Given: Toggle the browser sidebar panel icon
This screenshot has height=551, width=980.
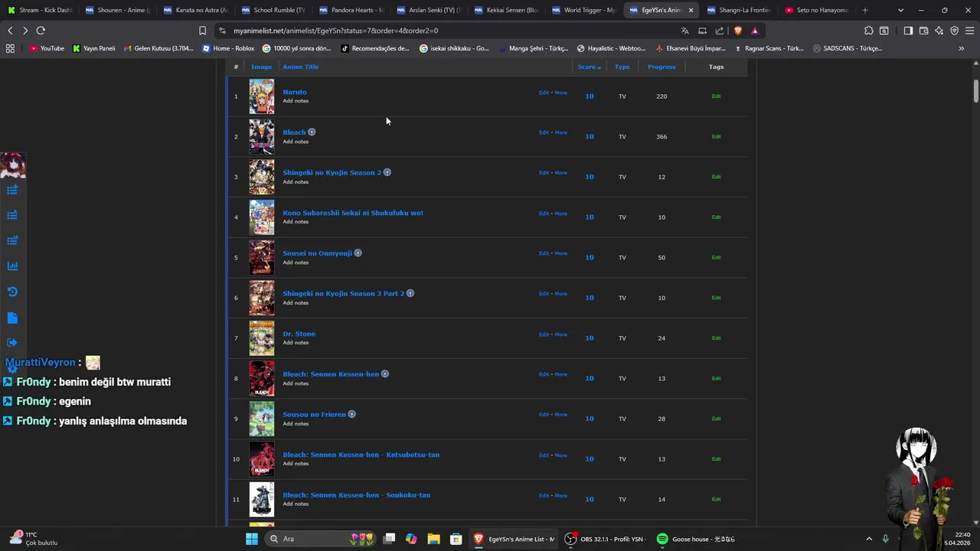Looking at the screenshot, I should pyautogui.click(x=908, y=31).
